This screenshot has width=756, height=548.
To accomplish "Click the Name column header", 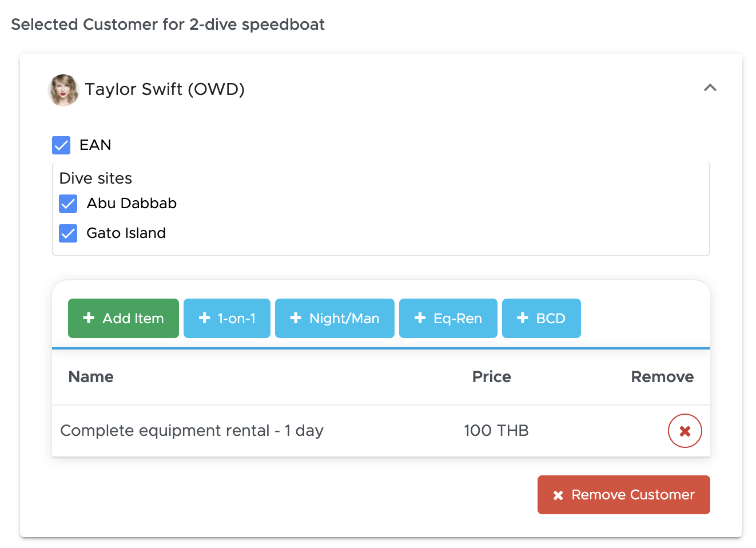I will (91, 377).
